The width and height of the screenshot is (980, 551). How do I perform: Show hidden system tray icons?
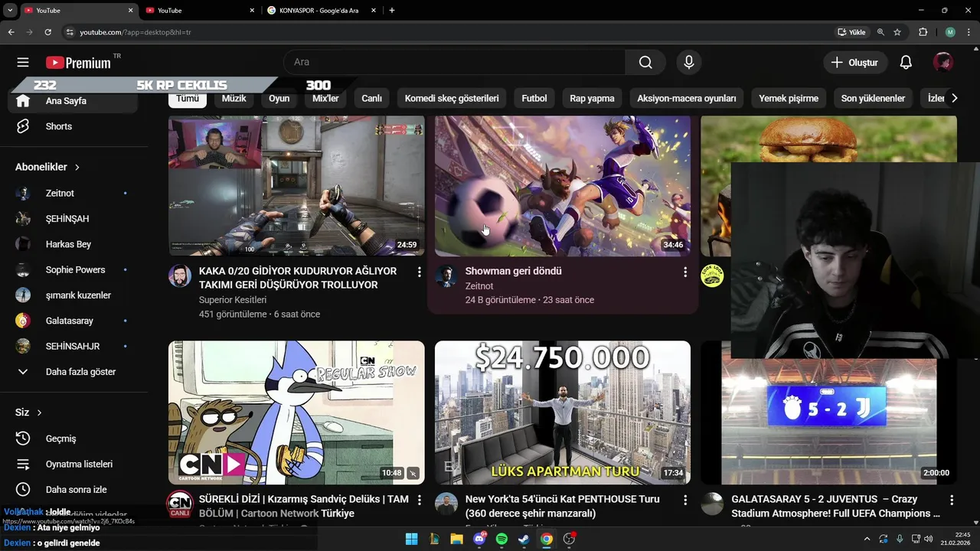[867, 539]
